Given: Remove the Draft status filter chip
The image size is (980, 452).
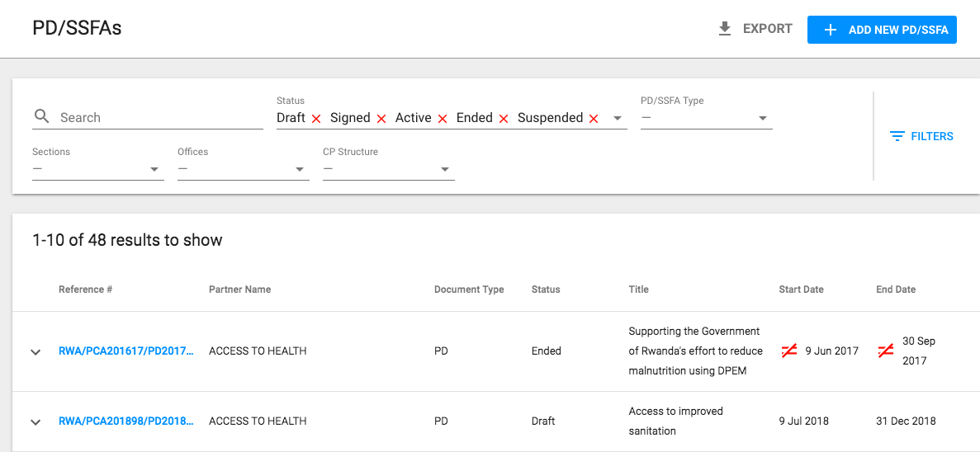Looking at the screenshot, I should click(x=316, y=119).
